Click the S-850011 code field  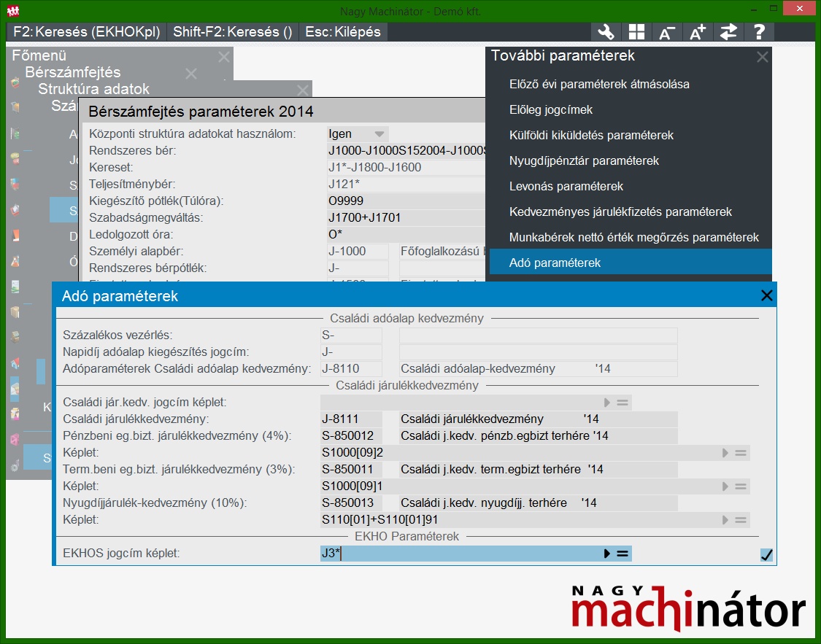point(351,469)
